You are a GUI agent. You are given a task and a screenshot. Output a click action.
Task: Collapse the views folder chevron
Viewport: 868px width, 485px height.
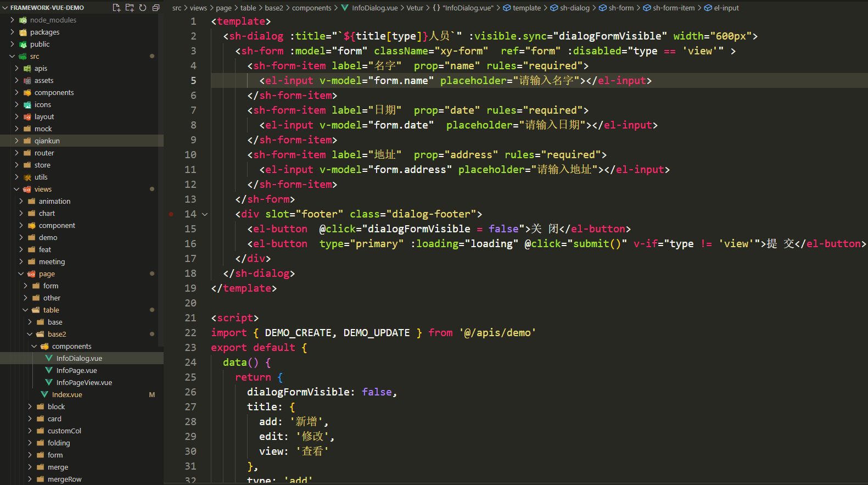(16, 189)
